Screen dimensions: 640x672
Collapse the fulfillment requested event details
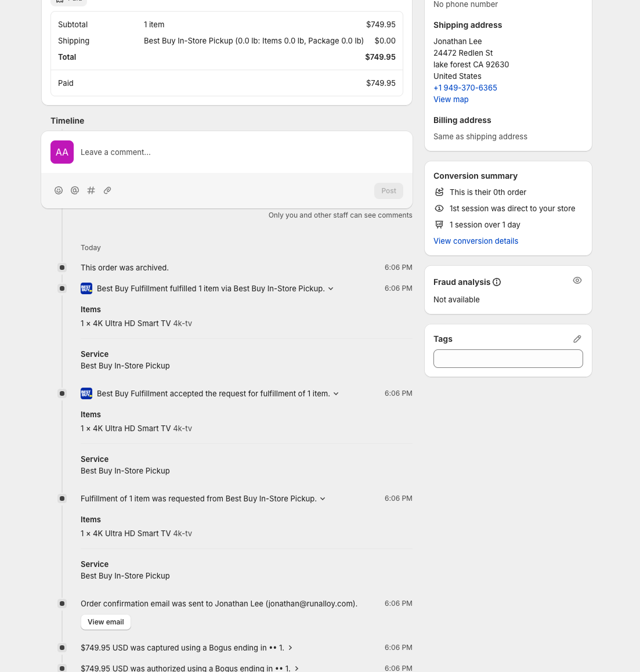(323, 499)
